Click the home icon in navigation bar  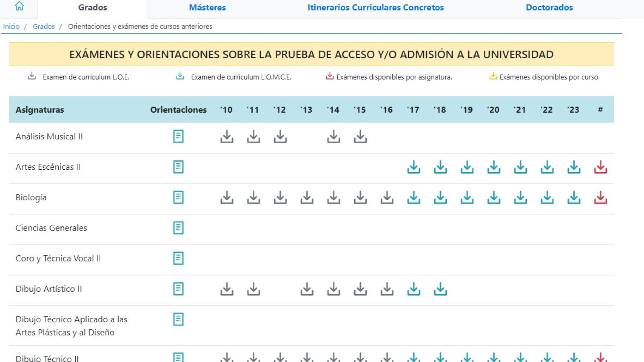(19, 6)
